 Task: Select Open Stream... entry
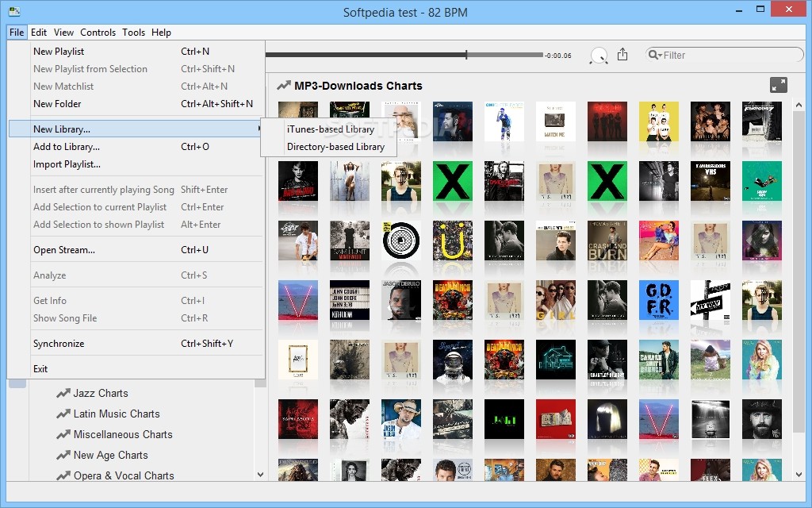[136, 250]
